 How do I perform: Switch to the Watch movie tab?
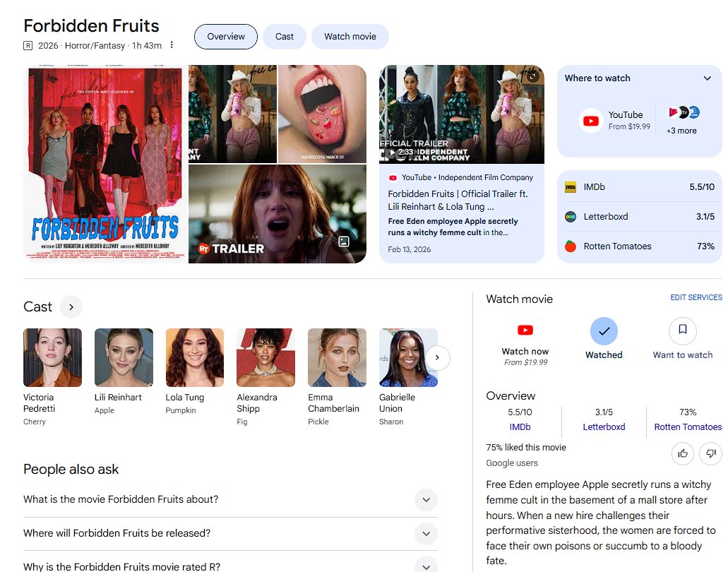(x=350, y=37)
